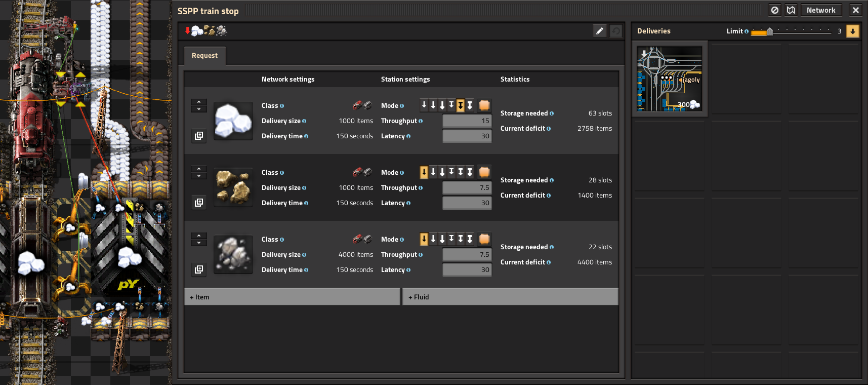
Task: Click the locomotive class icons in third request
Action: [x=362, y=239]
